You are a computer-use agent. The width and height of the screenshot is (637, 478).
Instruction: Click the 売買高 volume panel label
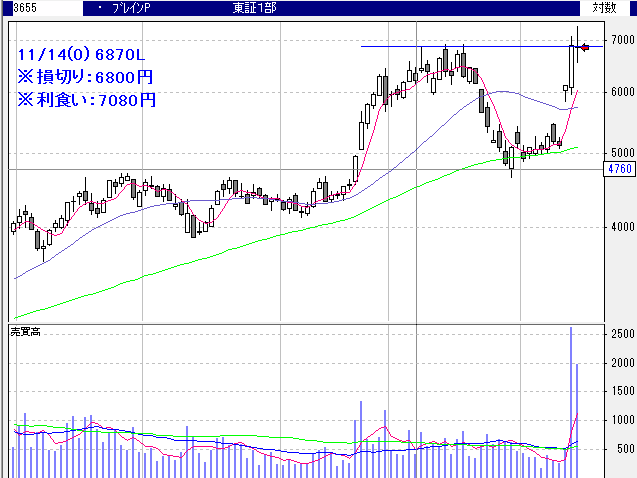click(x=24, y=331)
